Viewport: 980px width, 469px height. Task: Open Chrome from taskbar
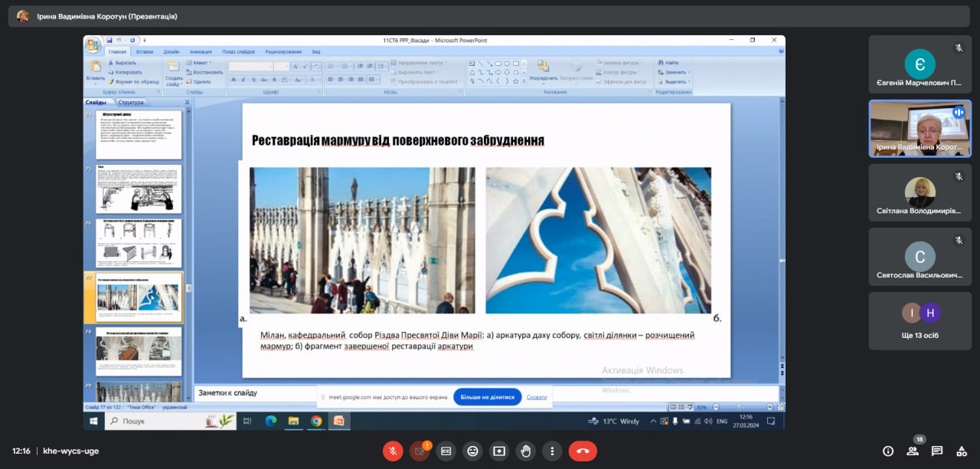316,421
